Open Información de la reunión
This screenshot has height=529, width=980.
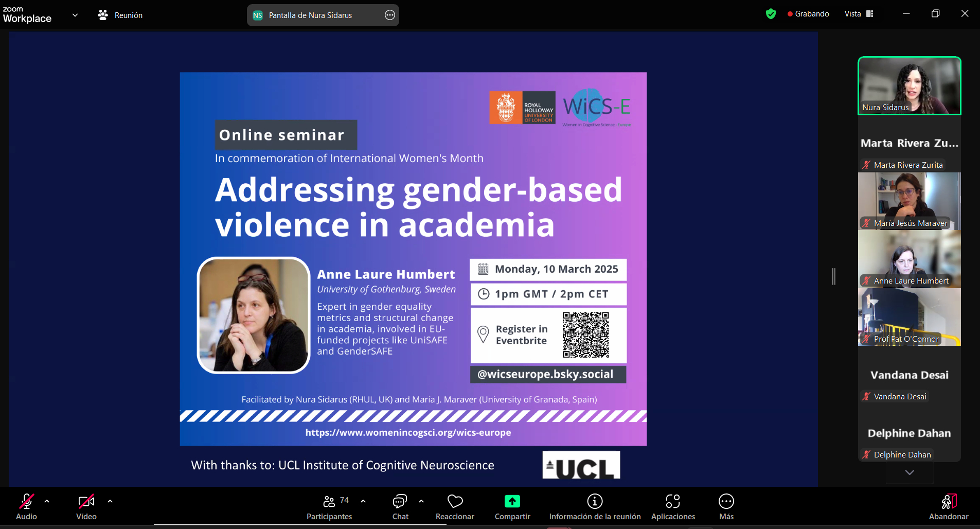click(x=595, y=507)
